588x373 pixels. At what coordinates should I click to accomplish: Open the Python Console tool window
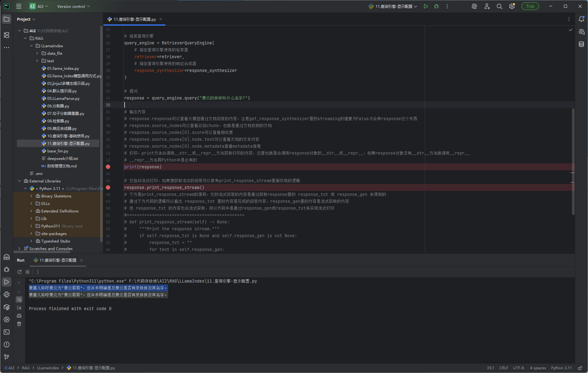tap(7, 294)
